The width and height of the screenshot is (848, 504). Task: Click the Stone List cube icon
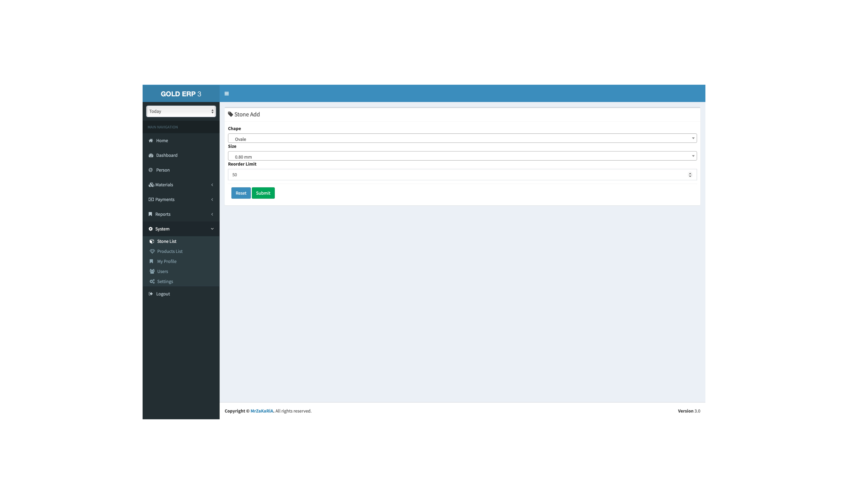click(x=152, y=242)
